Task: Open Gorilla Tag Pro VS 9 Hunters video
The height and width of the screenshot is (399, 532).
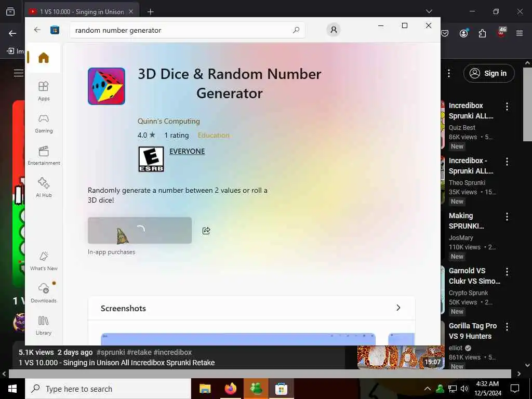Action: tap(473, 331)
